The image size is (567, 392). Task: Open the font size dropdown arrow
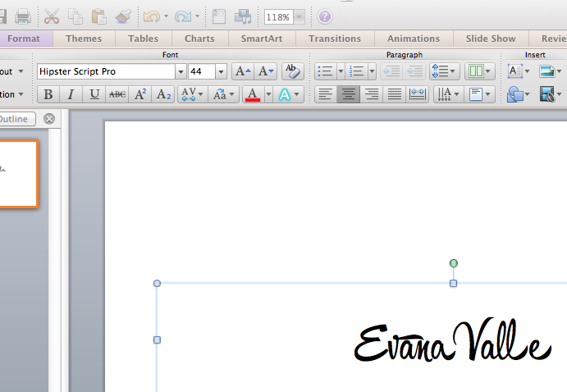click(x=221, y=71)
